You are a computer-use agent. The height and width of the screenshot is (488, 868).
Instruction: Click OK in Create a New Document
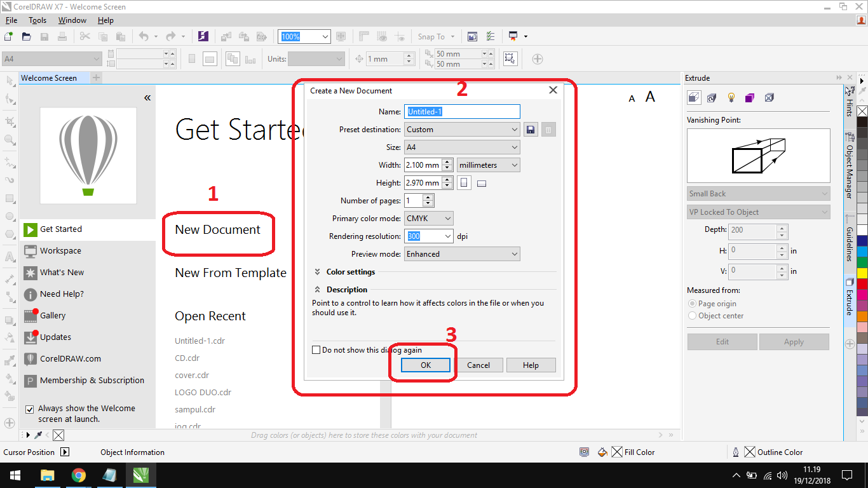tap(426, 365)
